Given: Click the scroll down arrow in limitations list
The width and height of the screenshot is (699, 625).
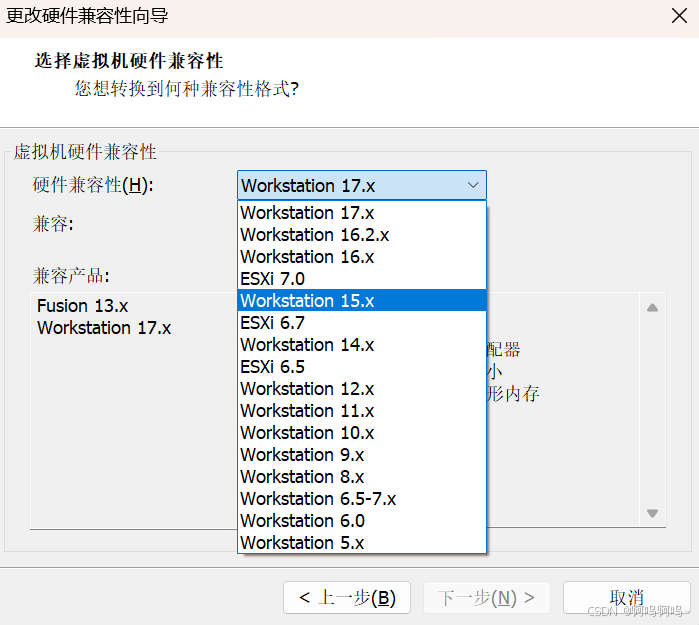Looking at the screenshot, I should [652, 513].
